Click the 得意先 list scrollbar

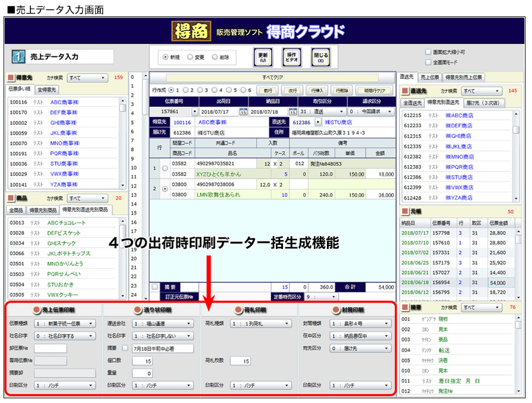(122, 143)
